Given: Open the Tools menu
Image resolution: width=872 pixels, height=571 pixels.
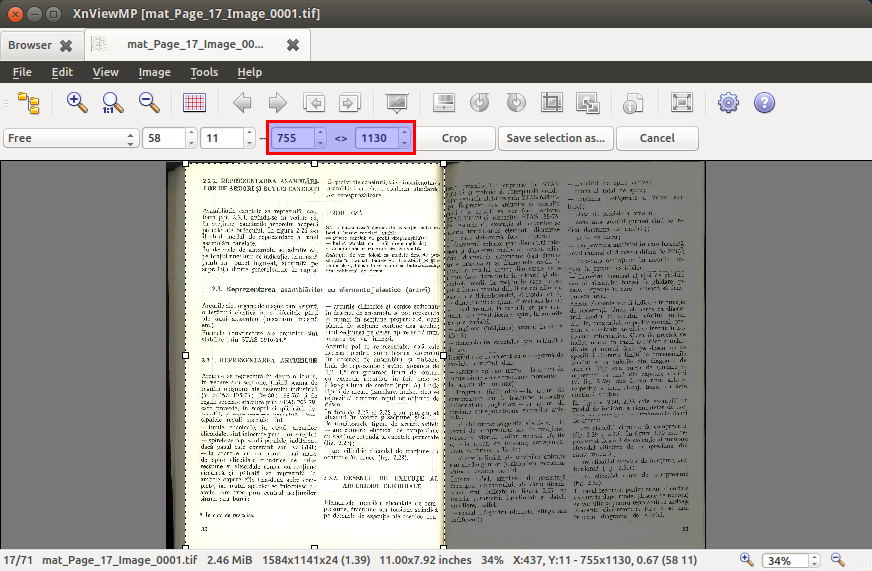Looking at the screenshot, I should pyautogui.click(x=204, y=72).
